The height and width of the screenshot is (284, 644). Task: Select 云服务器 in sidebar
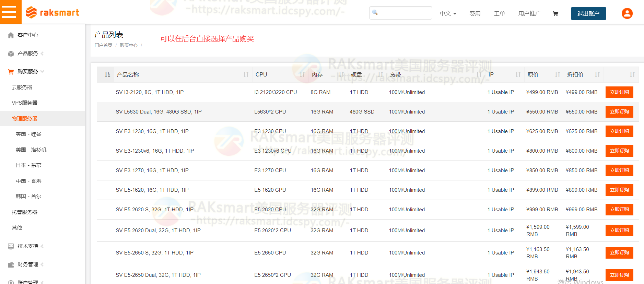coord(22,87)
